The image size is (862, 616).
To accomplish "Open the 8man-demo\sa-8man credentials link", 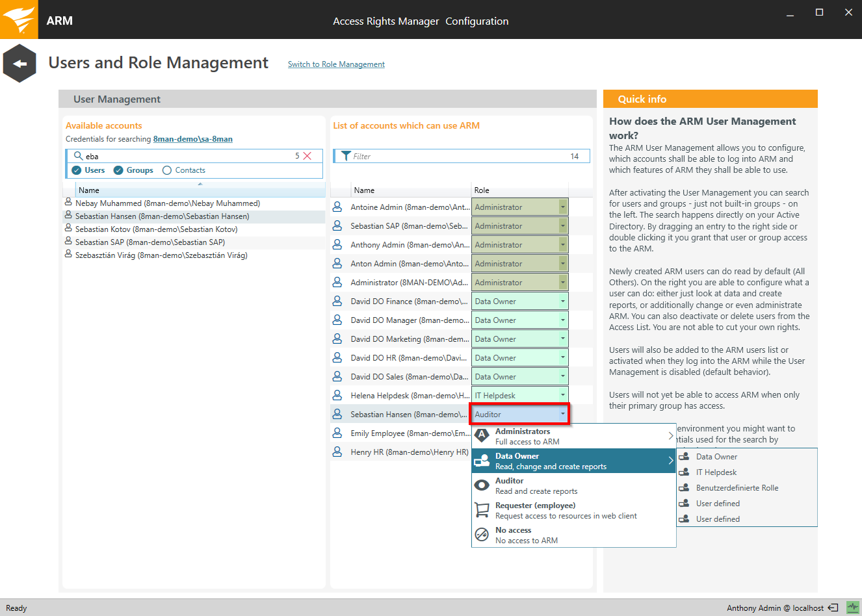I will tap(192, 139).
